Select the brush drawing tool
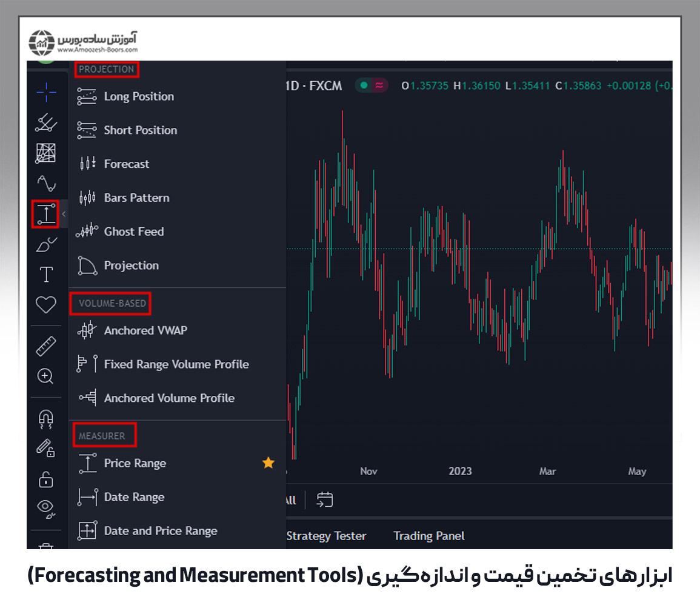This screenshot has height=614, width=700. [46, 244]
